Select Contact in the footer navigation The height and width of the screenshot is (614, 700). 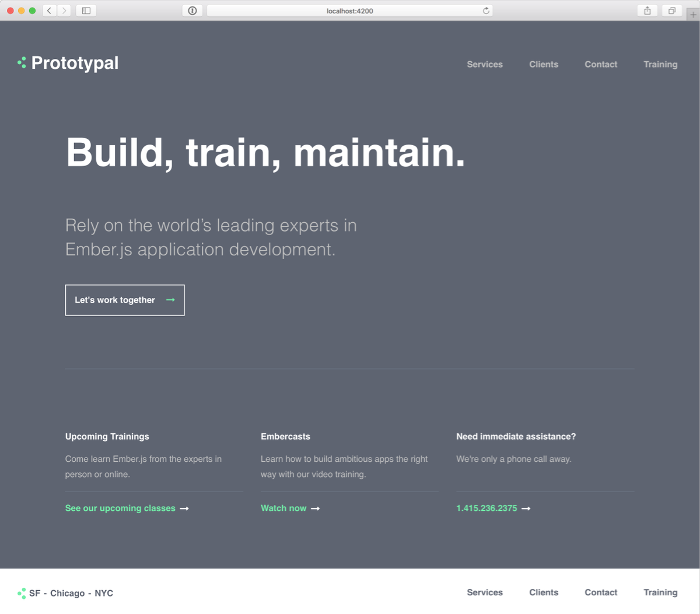coord(601,592)
